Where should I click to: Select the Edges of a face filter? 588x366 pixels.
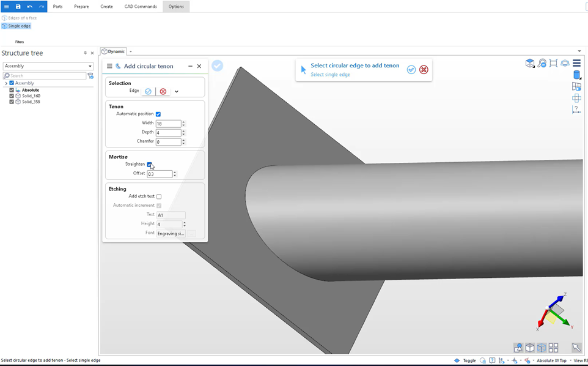[20, 18]
